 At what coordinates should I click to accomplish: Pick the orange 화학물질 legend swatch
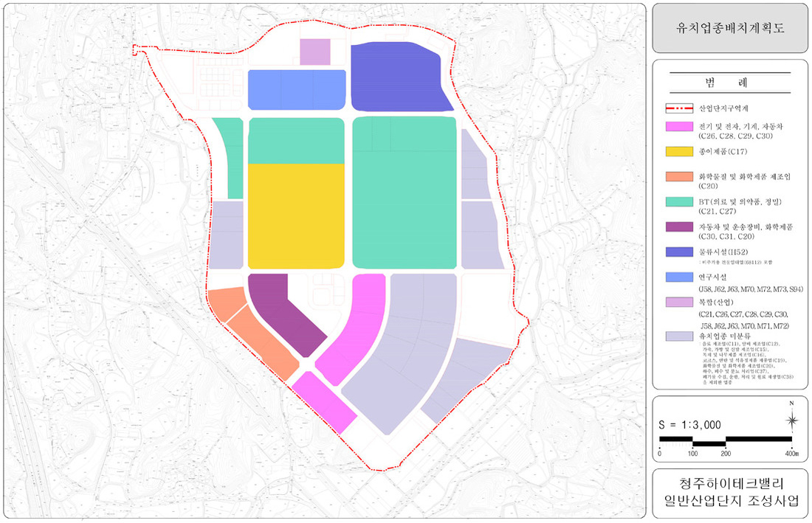680,177
